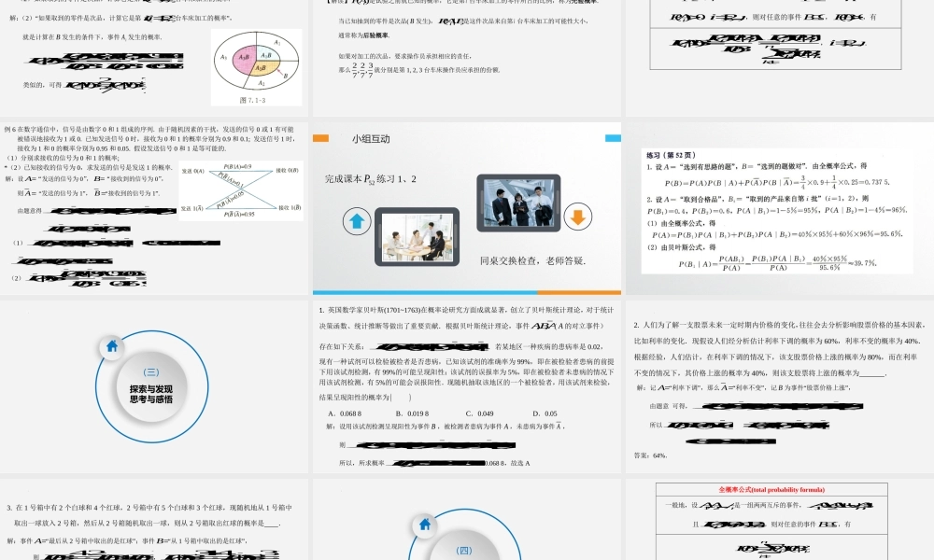934x560 pixels.
Task: Click the orange down arrow icon
Action: 577,217
